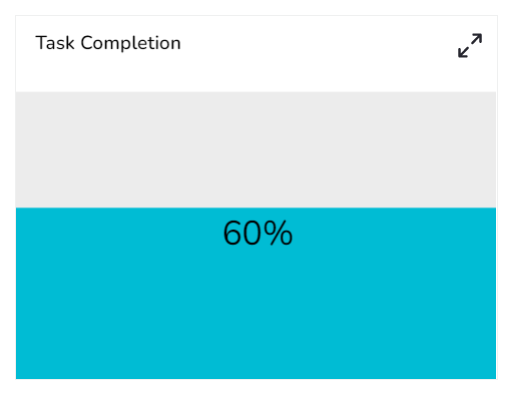The width and height of the screenshot is (512, 404).
Task: Click the digit 6 in the progress label
Action: 232,233
